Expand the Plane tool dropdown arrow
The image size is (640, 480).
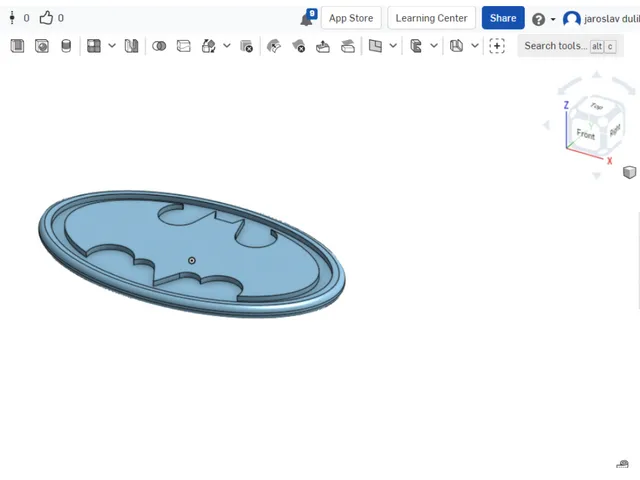393,46
